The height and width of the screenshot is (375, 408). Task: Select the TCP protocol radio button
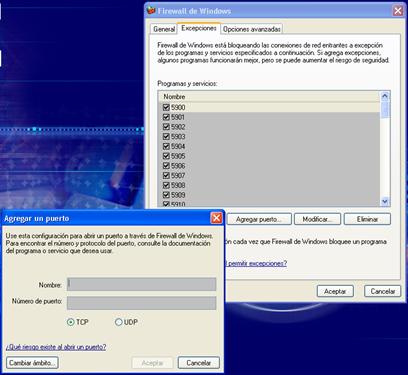point(71,322)
